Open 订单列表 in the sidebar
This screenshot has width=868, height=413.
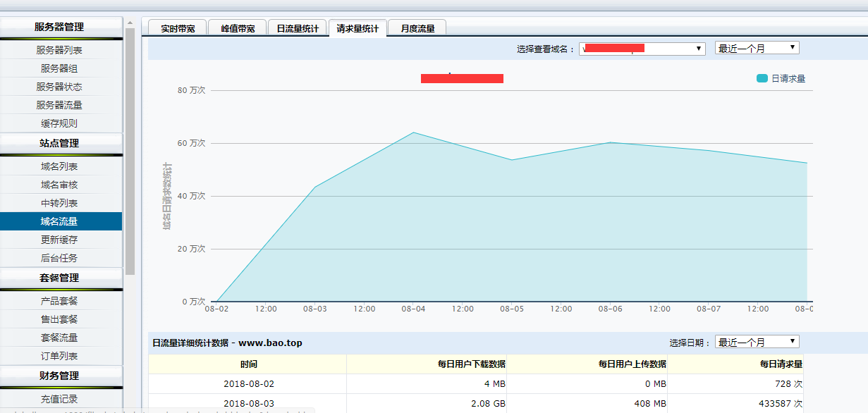[59, 356]
